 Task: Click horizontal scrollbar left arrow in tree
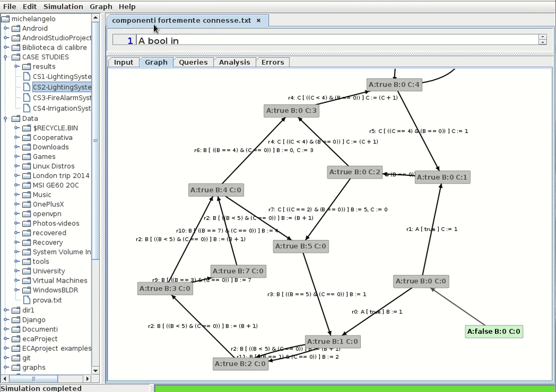click(x=4, y=378)
